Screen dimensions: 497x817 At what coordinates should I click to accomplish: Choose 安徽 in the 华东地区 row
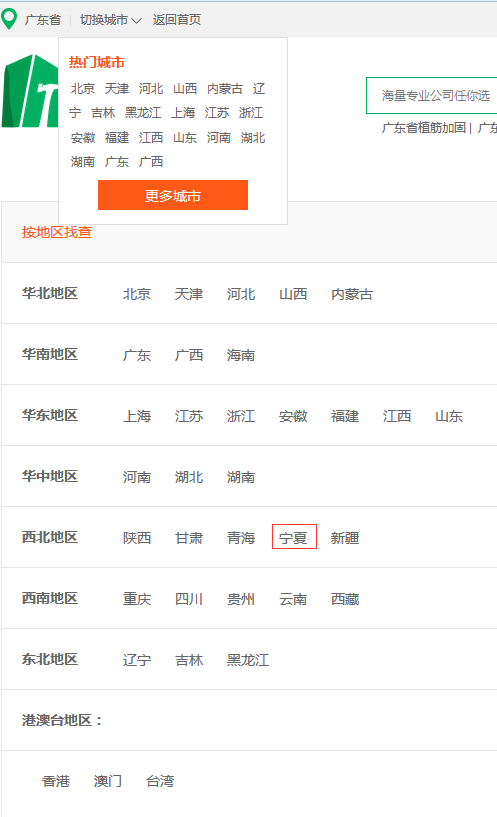pyautogui.click(x=293, y=416)
